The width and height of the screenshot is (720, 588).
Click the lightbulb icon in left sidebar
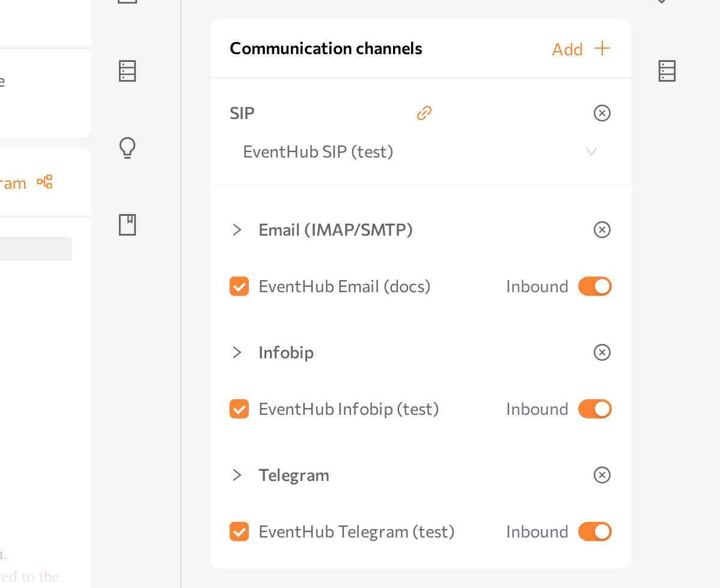(x=127, y=148)
